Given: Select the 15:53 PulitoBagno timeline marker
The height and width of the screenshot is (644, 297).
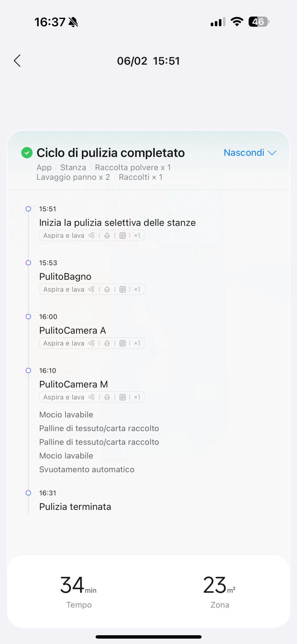Looking at the screenshot, I should [28, 263].
